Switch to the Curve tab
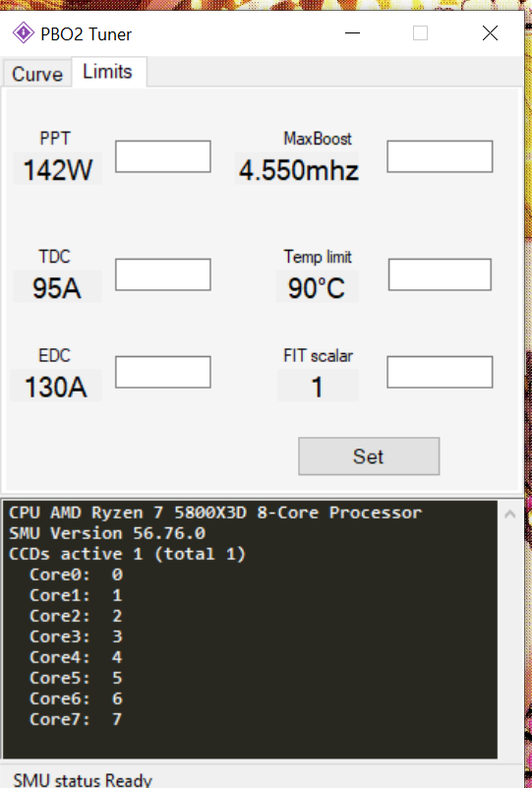Screen dimensions: 532x788 tap(37, 75)
